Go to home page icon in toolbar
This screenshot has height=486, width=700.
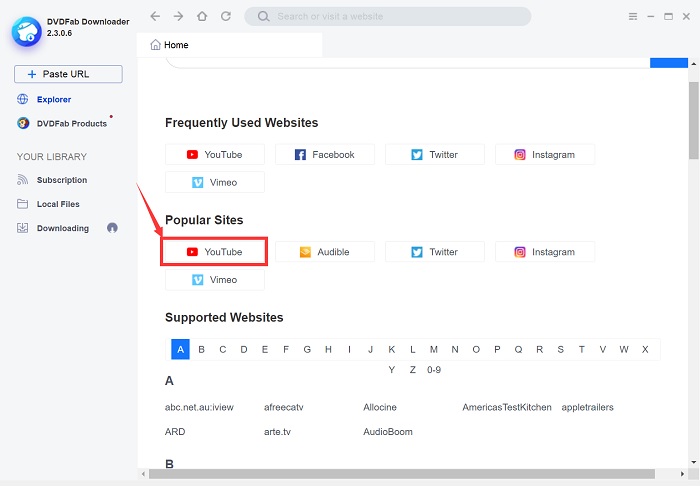point(202,17)
